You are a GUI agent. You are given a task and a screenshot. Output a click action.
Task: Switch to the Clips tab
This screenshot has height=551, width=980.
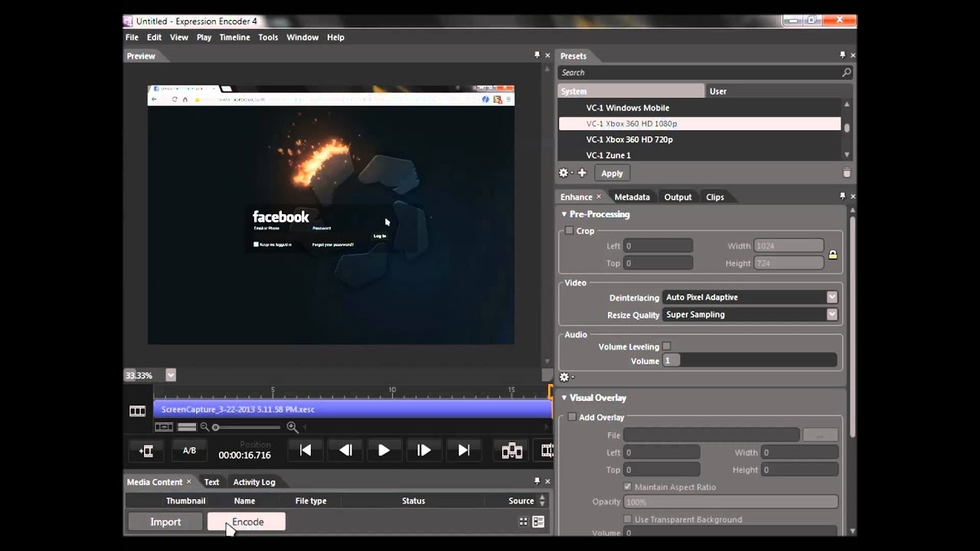(x=715, y=197)
